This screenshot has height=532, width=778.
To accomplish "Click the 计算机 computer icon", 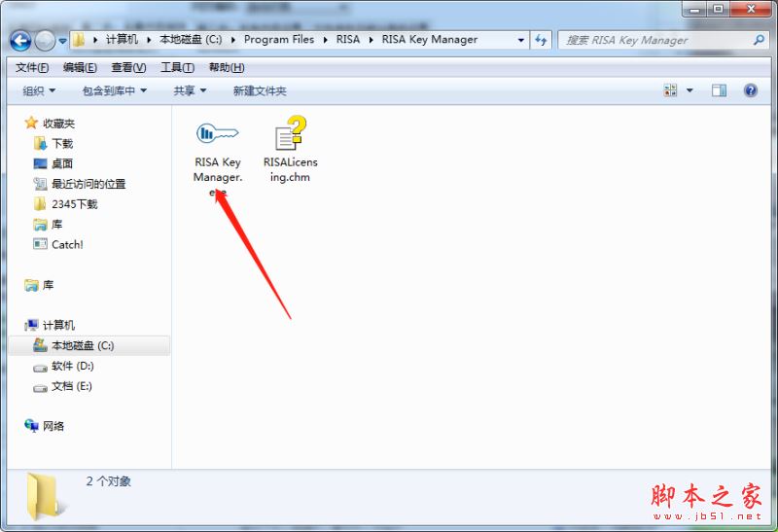I will coord(31,325).
